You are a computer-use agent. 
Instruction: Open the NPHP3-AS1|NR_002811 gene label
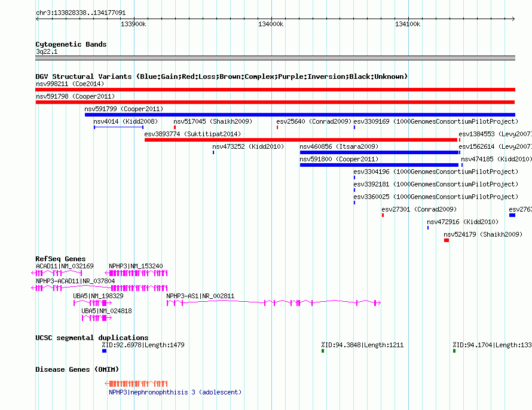pos(200,296)
